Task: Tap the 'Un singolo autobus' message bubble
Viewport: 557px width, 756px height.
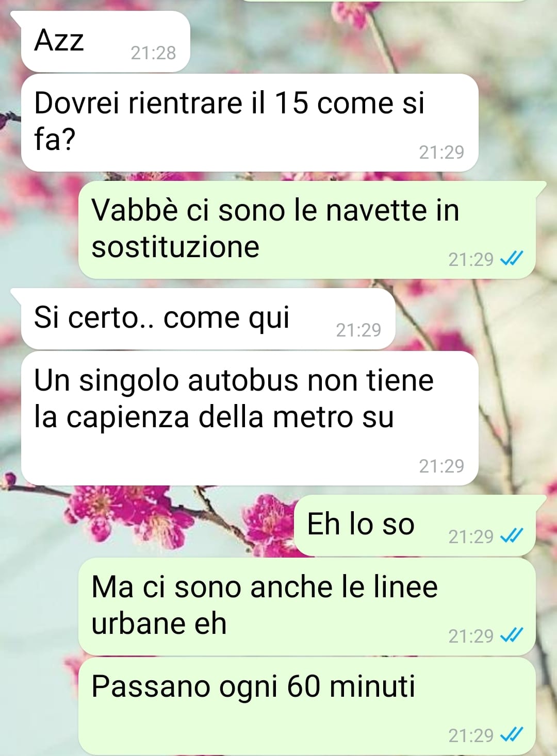Action: pos(250,418)
